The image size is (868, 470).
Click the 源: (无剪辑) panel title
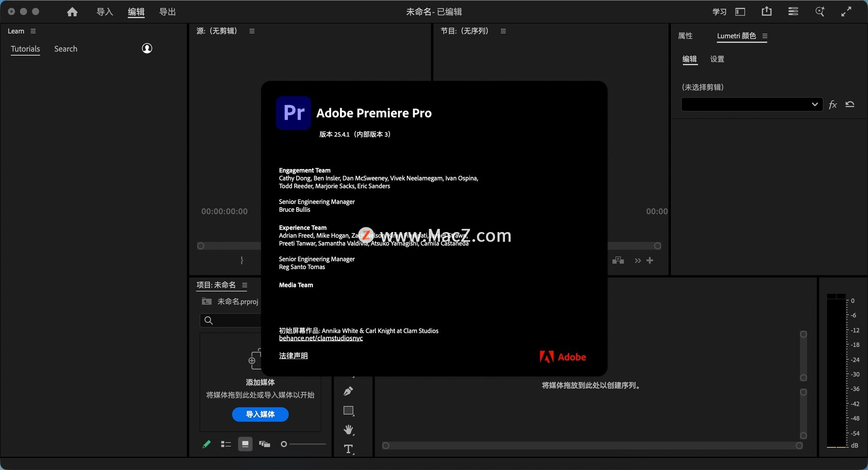click(x=217, y=31)
